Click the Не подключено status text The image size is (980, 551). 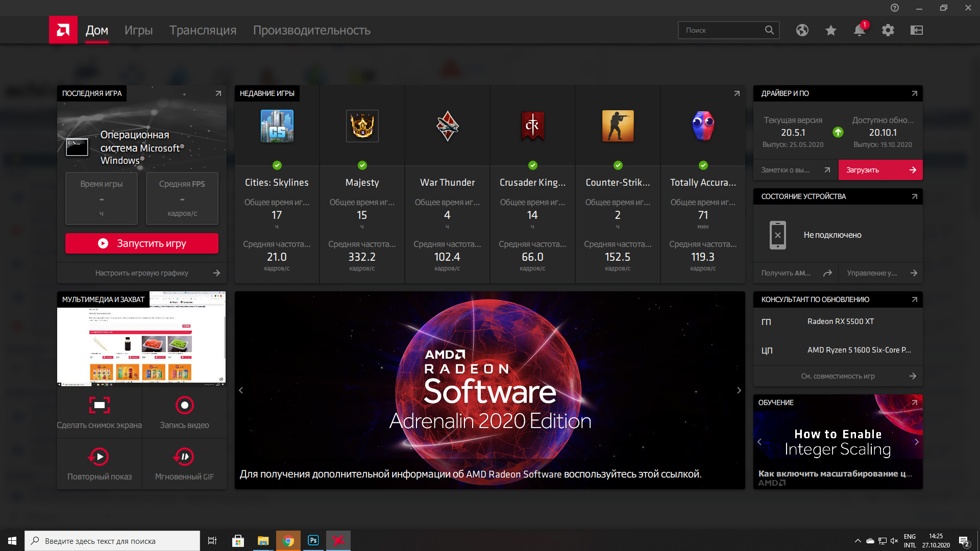tap(832, 235)
